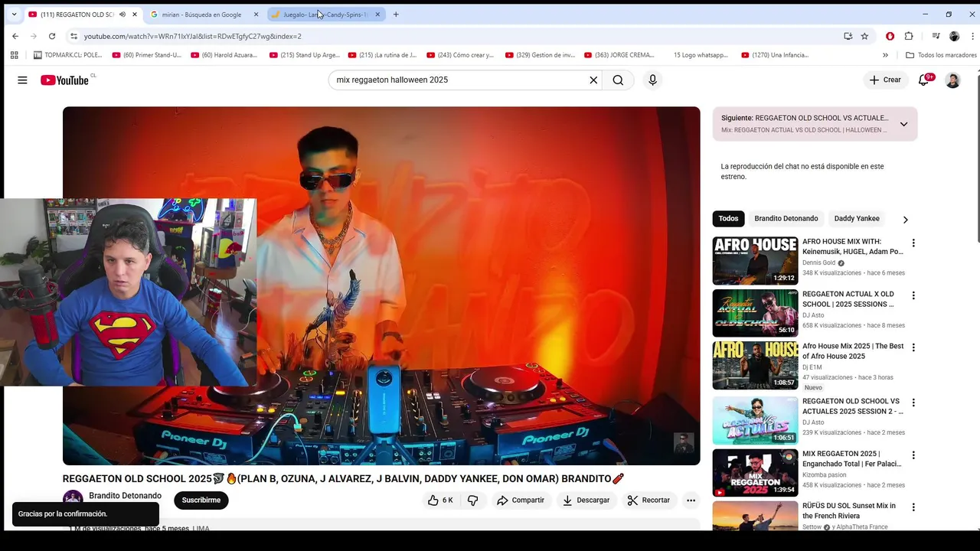
Task: Like the video with thumbs-up
Action: (440, 500)
